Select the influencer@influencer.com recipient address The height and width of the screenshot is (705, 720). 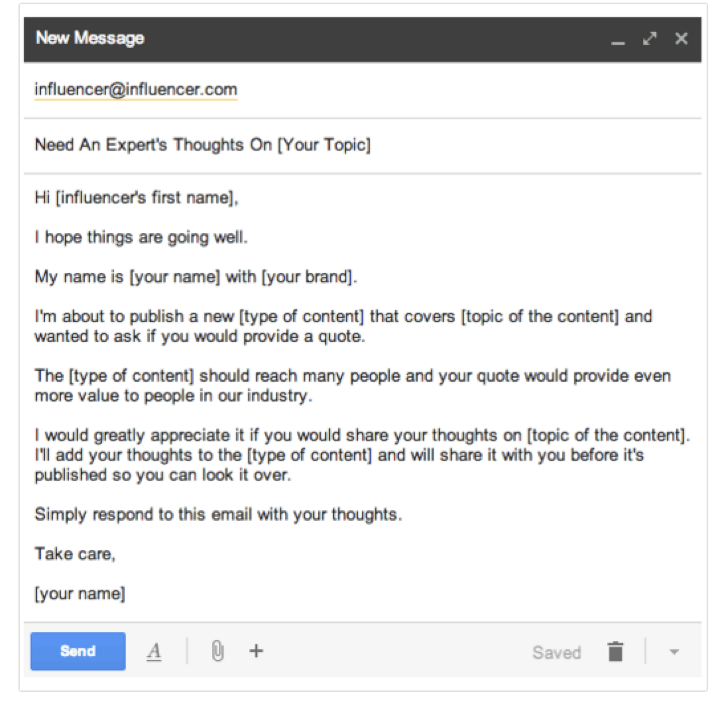[x=136, y=90]
